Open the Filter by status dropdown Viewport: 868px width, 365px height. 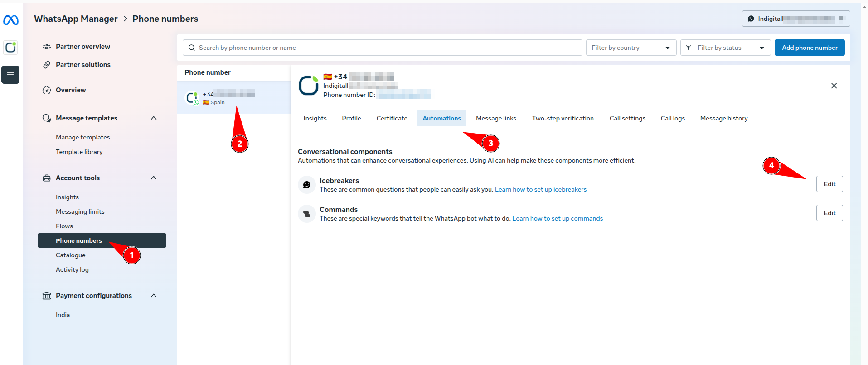click(725, 48)
